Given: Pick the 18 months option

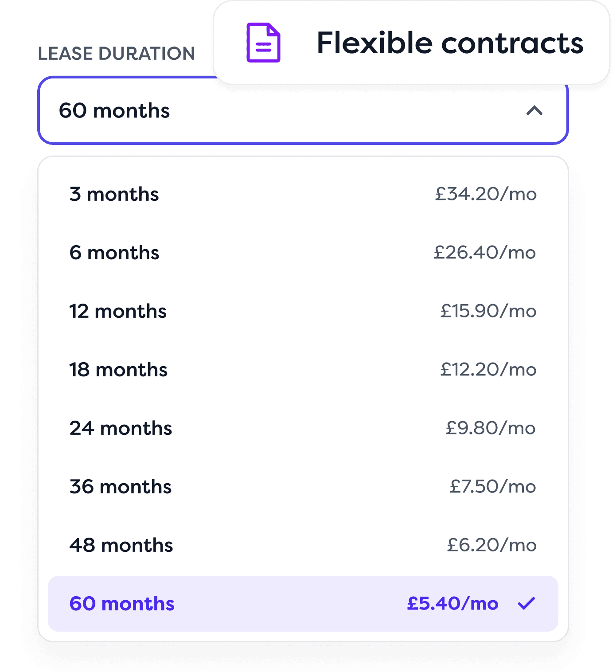Looking at the screenshot, I should pos(303,370).
